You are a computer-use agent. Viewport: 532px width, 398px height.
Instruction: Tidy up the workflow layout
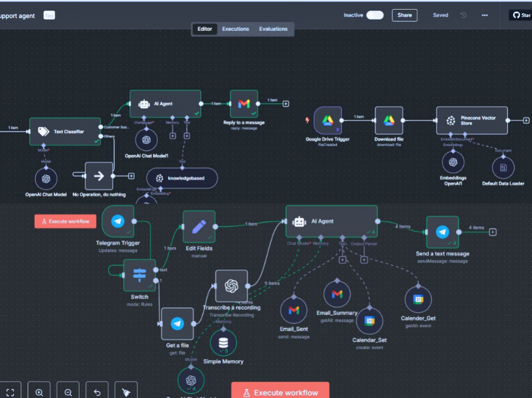coord(126,392)
